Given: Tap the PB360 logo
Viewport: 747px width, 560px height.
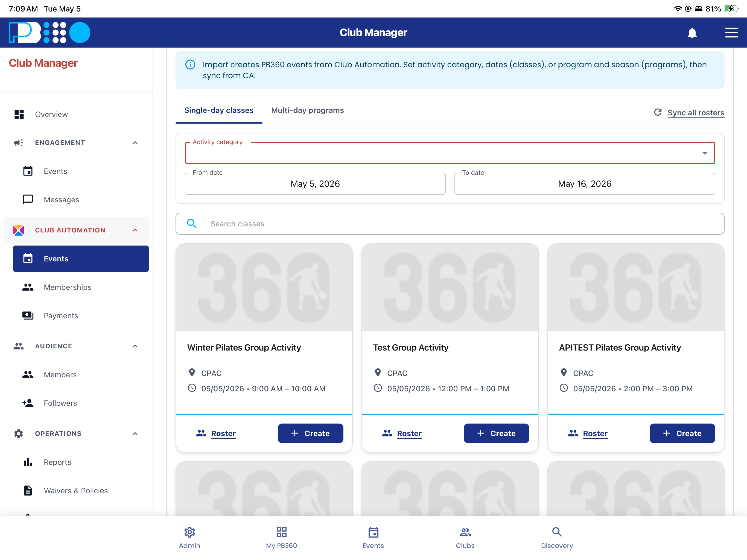Looking at the screenshot, I should [x=49, y=33].
